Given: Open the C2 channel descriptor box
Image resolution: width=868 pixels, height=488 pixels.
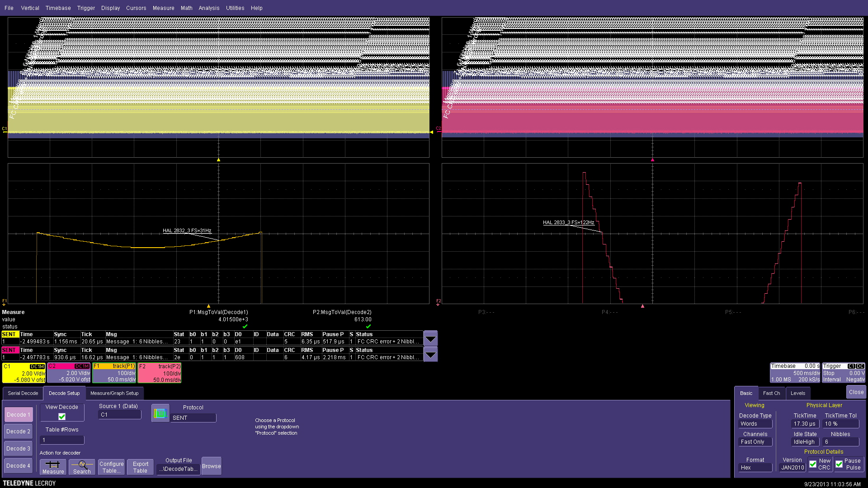Looking at the screenshot, I should [69, 373].
